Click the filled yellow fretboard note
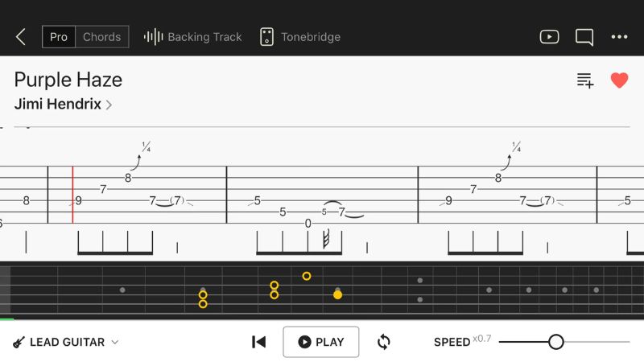Viewport: 644px width, 362px height. pyautogui.click(x=337, y=294)
